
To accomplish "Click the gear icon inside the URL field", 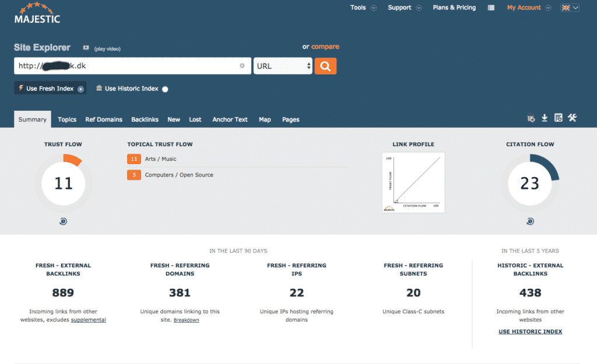I will [x=242, y=66].
